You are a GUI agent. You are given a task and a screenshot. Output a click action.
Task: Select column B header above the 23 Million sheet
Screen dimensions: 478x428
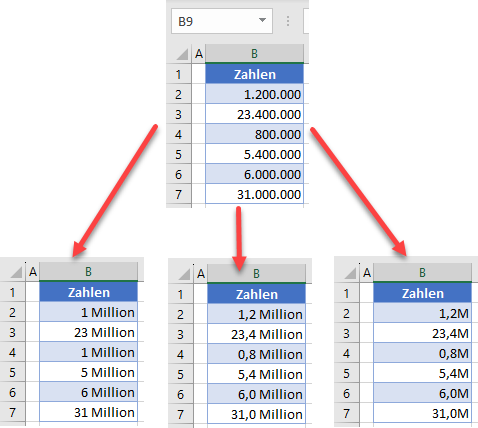point(88,272)
